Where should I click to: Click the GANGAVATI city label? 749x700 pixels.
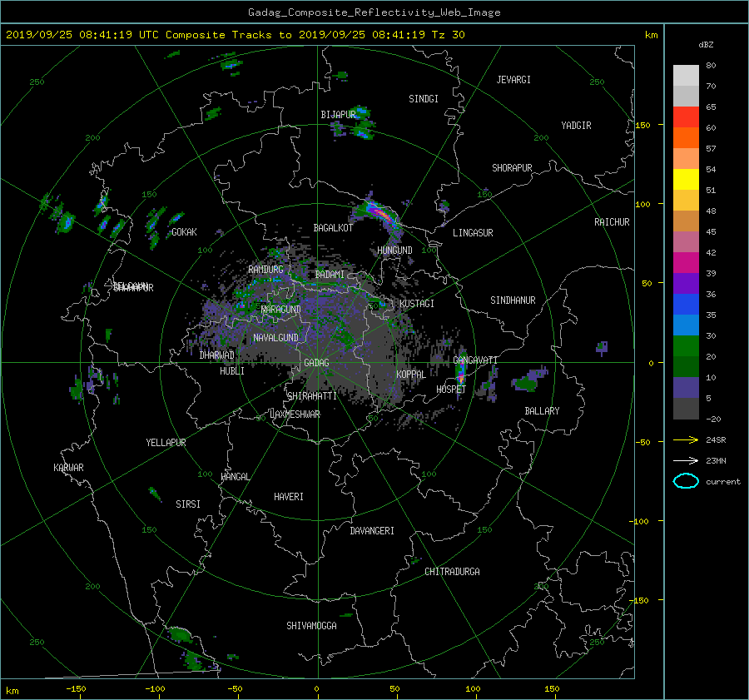click(x=475, y=360)
